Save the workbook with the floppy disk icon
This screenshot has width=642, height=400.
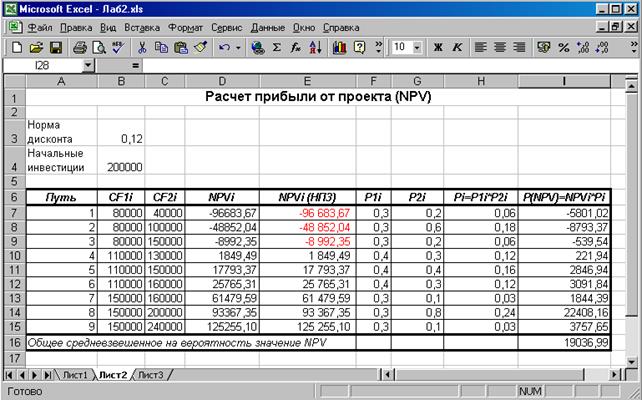pyautogui.click(x=55, y=47)
